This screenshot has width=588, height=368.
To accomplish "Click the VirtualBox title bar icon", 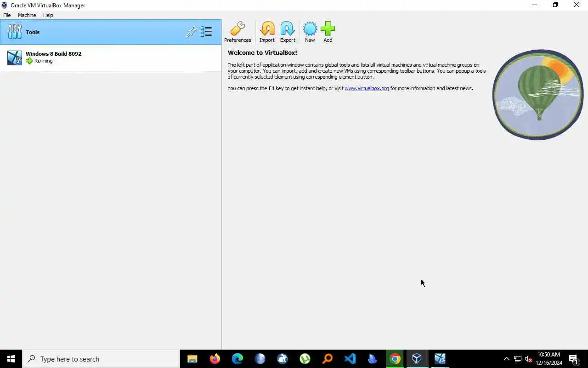I will click(5, 5).
